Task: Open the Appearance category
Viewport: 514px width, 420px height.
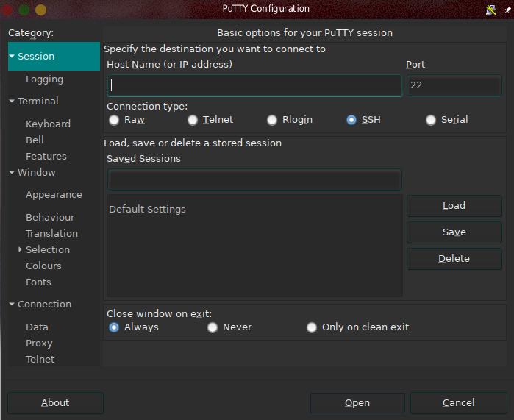Action: click(54, 195)
